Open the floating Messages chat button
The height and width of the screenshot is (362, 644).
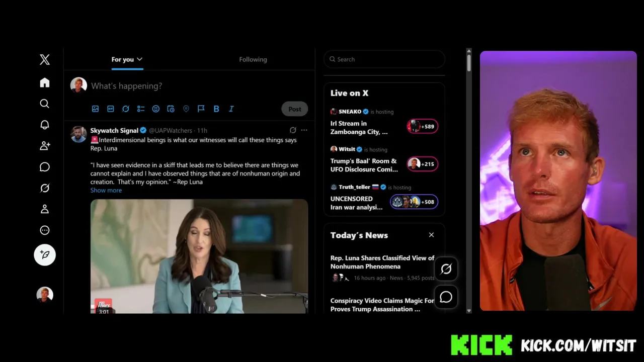tap(446, 297)
